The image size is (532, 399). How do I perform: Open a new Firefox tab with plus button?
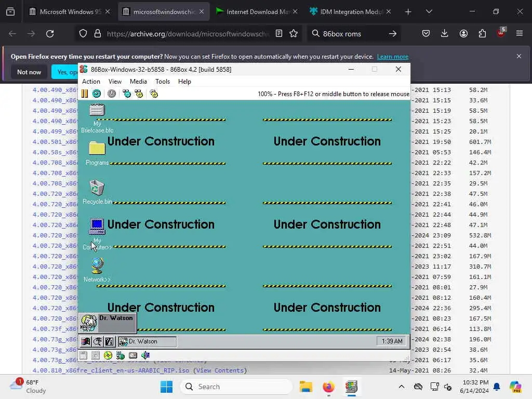coord(408,12)
